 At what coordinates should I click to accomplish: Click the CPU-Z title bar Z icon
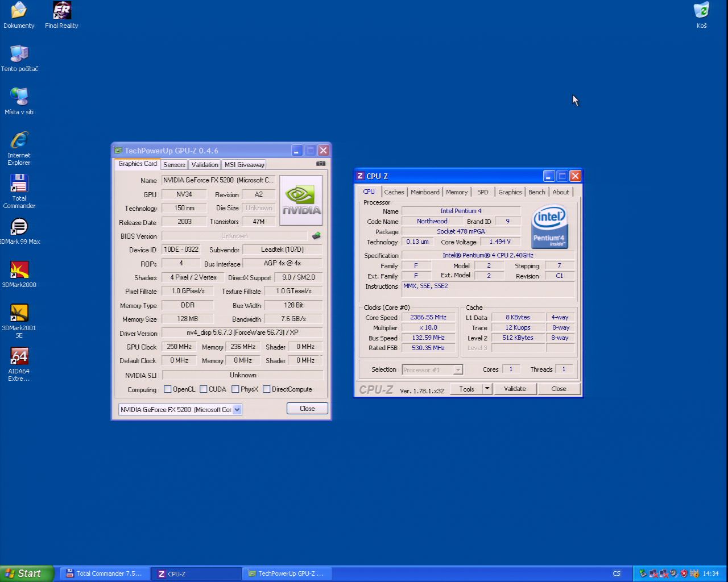360,176
